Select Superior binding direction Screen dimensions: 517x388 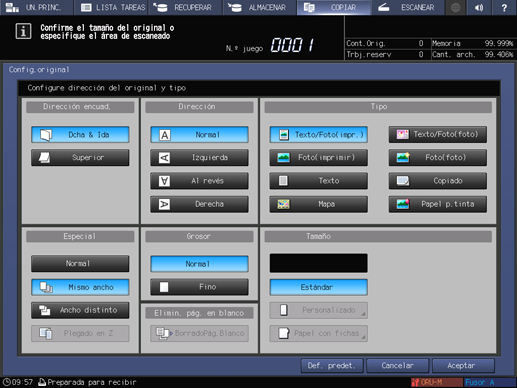pyautogui.click(x=80, y=157)
